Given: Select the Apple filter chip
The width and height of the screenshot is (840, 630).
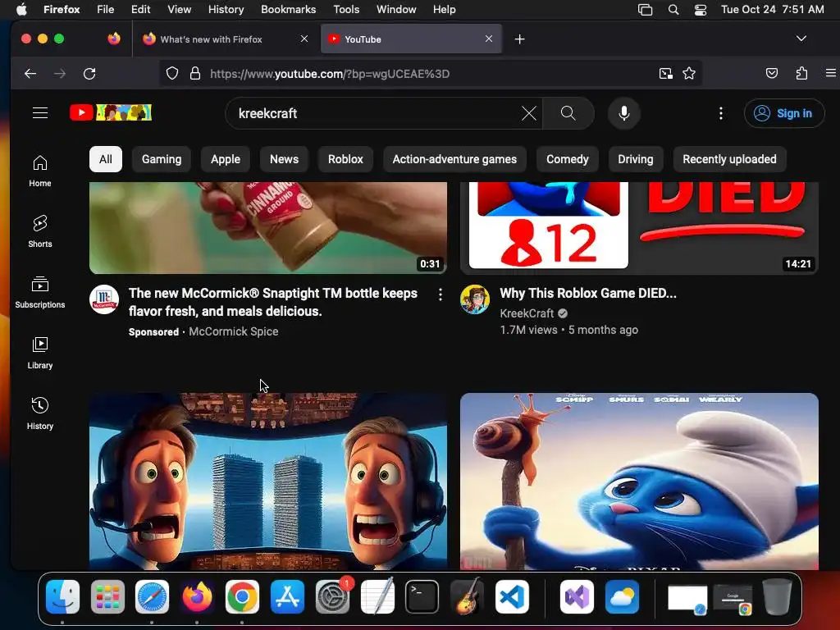Looking at the screenshot, I should click(226, 159).
